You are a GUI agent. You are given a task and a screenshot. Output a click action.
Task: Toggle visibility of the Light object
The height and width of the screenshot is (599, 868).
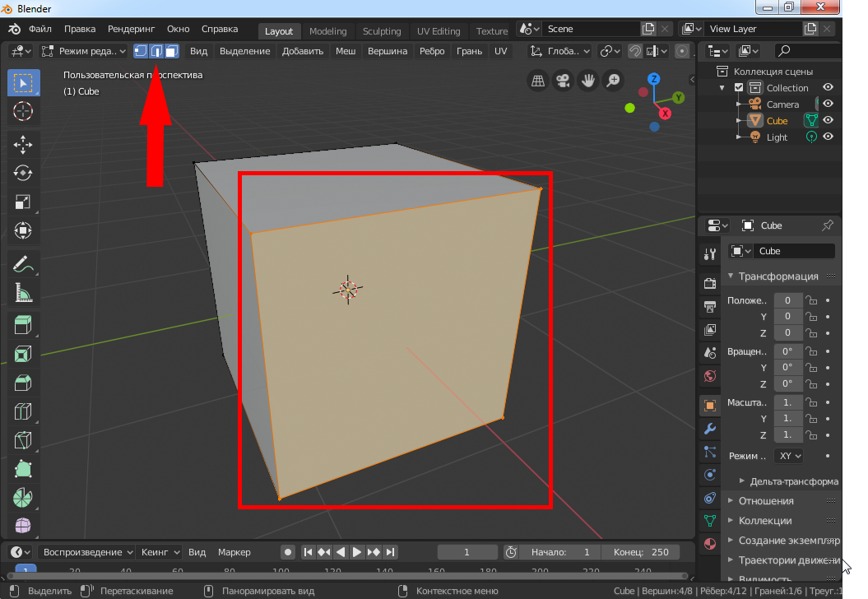(x=829, y=137)
